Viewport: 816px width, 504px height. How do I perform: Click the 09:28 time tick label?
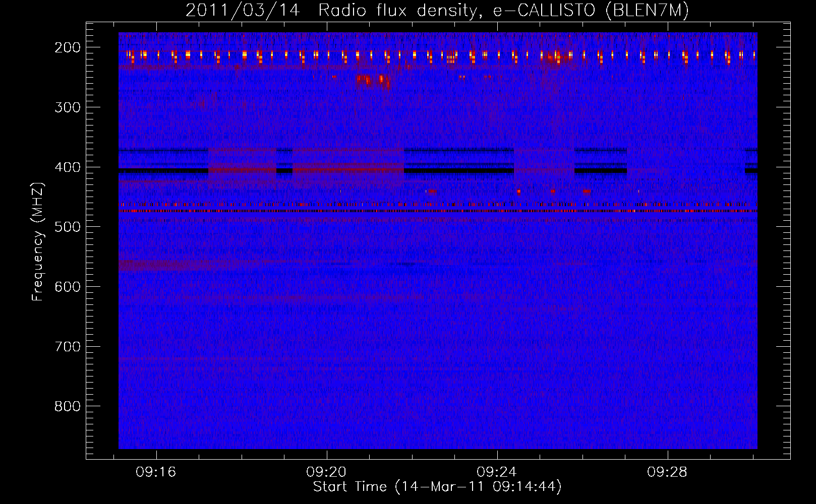(x=667, y=472)
